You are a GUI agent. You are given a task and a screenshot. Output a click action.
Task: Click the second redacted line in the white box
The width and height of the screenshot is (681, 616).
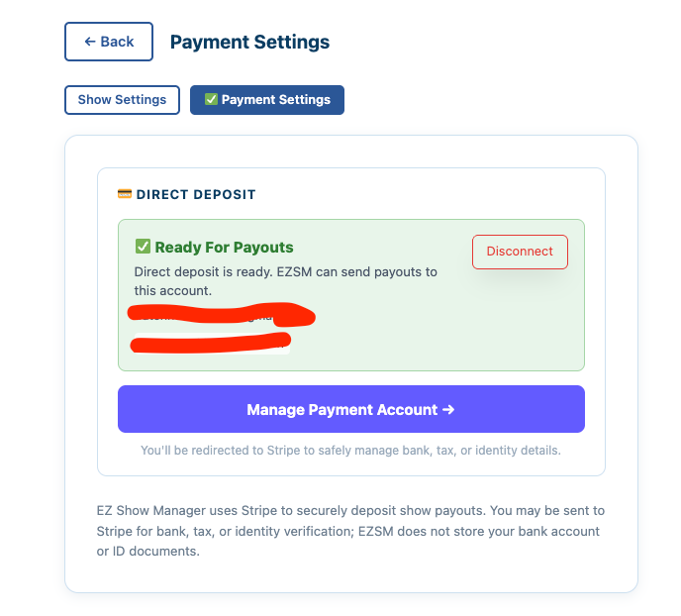211,343
